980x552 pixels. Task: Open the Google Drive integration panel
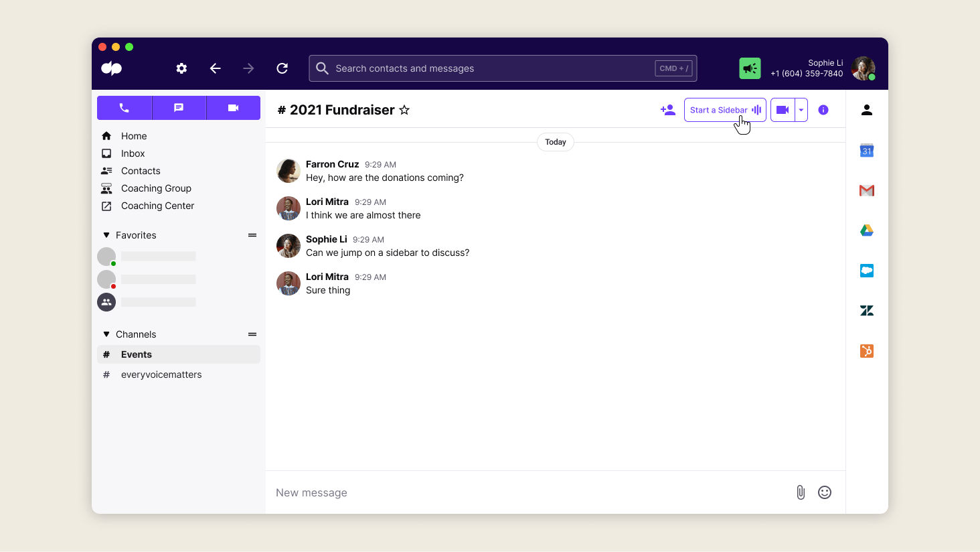click(866, 230)
